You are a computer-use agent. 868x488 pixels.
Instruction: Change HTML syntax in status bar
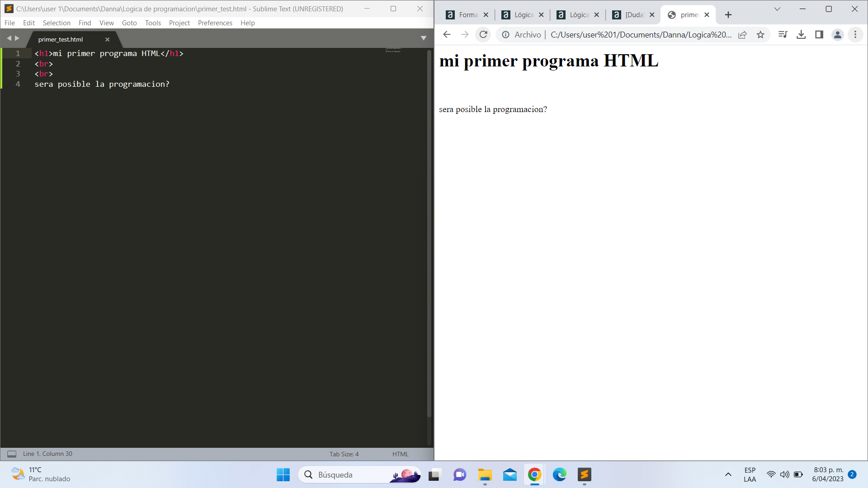click(x=401, y=454)
